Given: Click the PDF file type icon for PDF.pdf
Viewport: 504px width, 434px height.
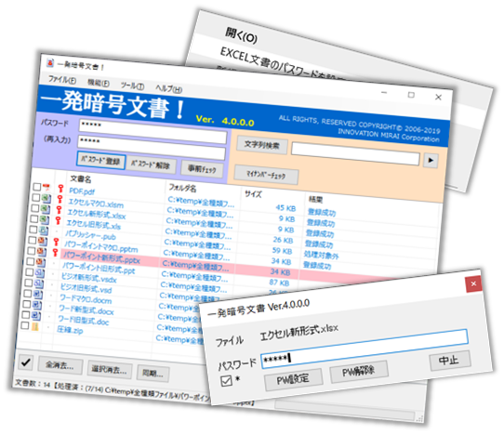Looking at the screenshot, I should click(46, 188).
